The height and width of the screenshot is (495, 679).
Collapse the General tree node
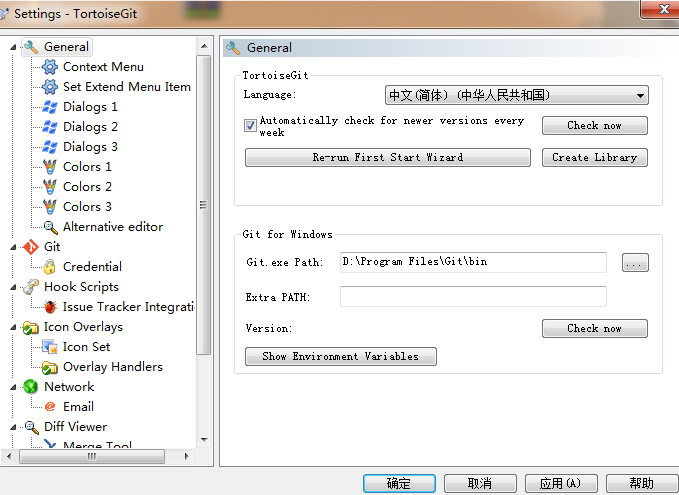tap(13, 47)
